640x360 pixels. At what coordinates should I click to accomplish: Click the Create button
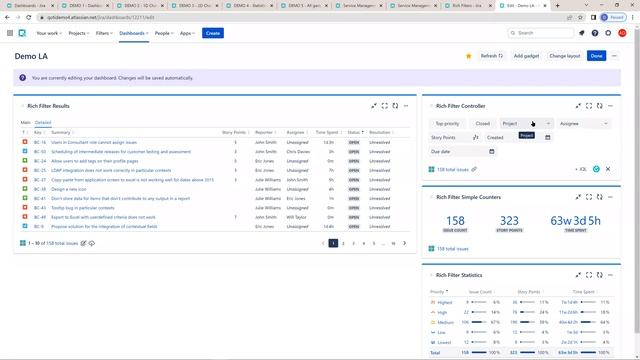(x=213, y=33)
